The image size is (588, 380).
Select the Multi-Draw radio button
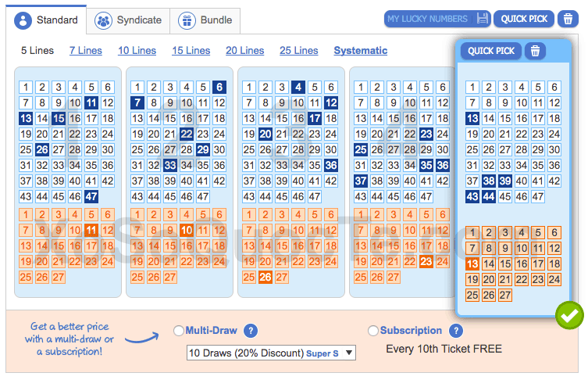(x=179, y=332)
